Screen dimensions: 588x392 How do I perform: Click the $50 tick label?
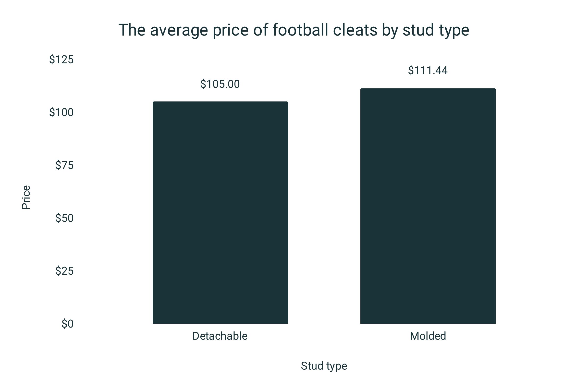[x=64, y=218]
